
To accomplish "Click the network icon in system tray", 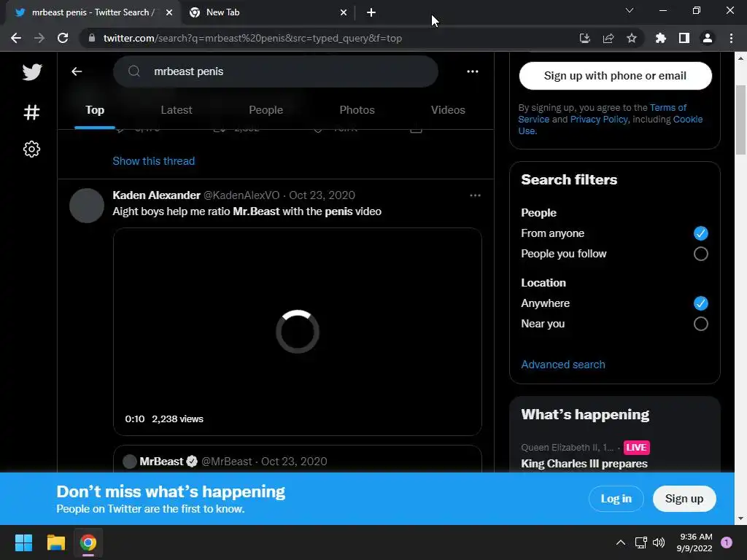I will (640, 542).
